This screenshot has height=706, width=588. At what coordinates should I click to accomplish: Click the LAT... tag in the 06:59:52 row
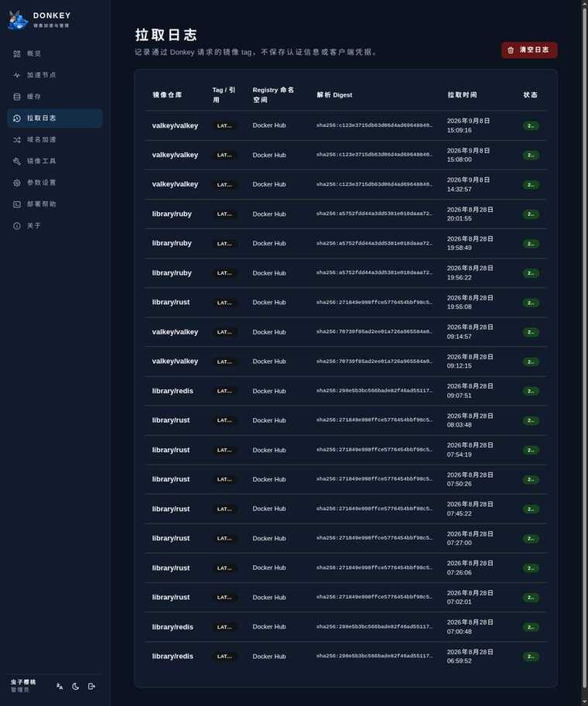coord(224,656)
